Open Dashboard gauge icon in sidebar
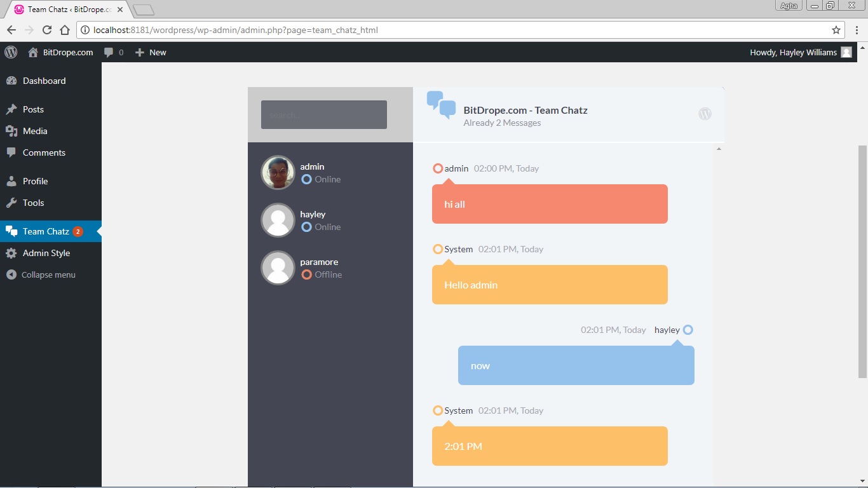The width and height of the screenshot is (868, 488). click(x=11, y=81)
